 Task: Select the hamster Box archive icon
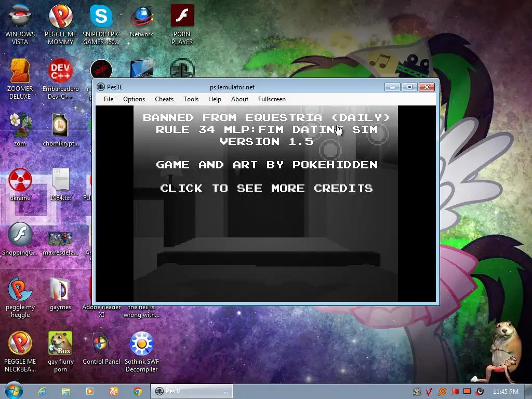(60, 352)
